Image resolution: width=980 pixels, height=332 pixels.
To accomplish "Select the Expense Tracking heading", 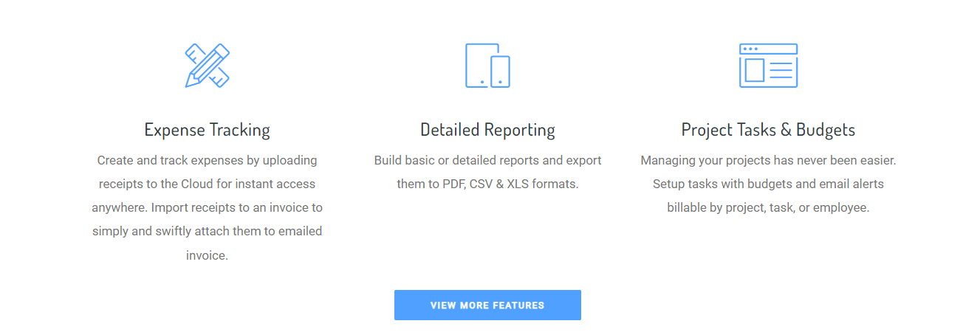I will [x=207, y=131].
